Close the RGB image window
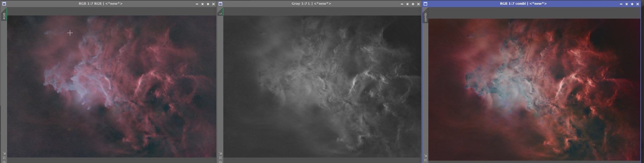644x163 pixels. [x=213, y=4]
